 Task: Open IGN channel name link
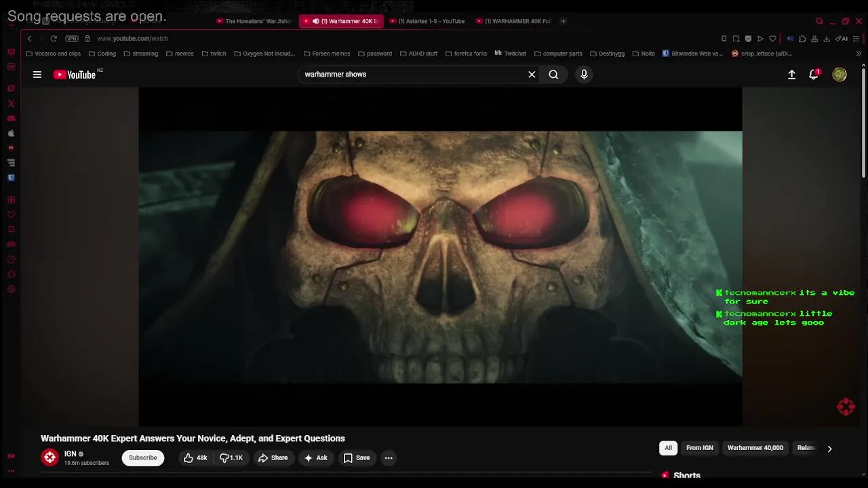point(70,454)
